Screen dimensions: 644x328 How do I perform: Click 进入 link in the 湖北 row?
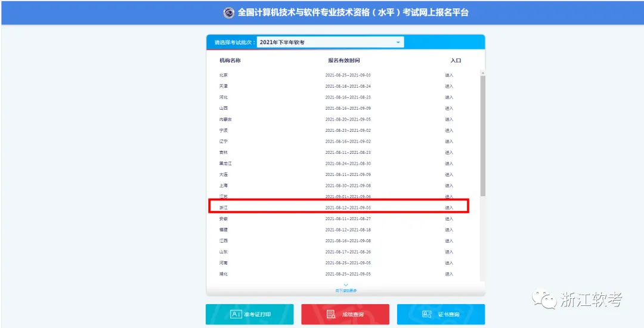(449, 274)
